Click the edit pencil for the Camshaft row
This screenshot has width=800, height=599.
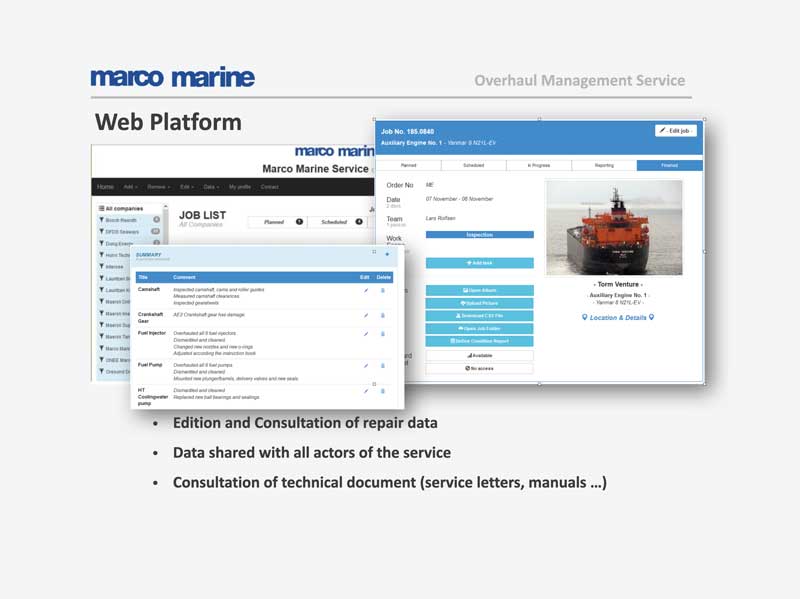[366, 290]
